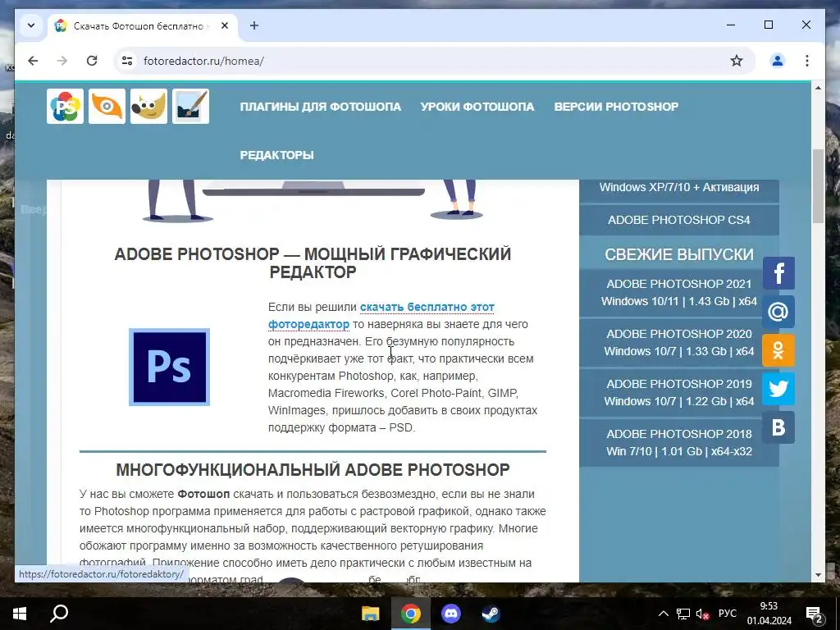
Task: View site information icon in address bar
Action: coord(127,61)
